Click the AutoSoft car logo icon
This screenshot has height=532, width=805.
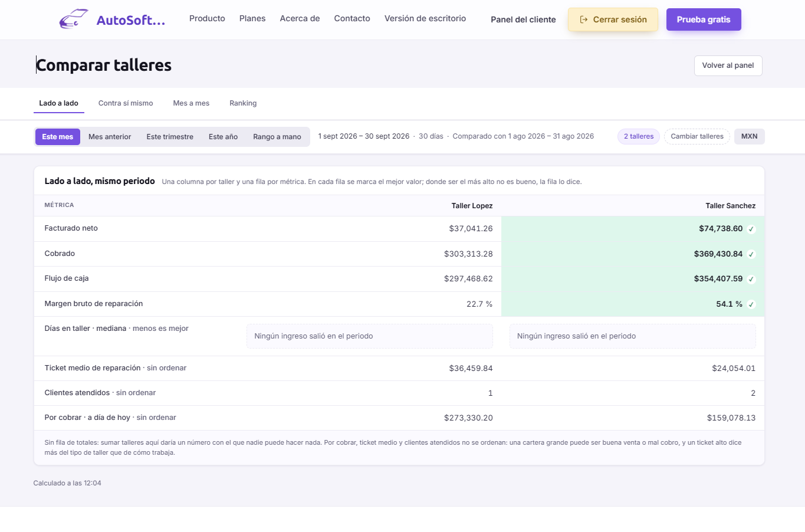pyautogui.click(x=74, y=19)
